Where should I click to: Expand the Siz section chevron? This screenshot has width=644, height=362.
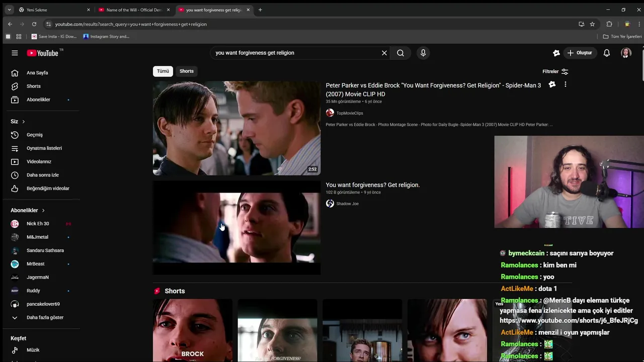[23, 122]
